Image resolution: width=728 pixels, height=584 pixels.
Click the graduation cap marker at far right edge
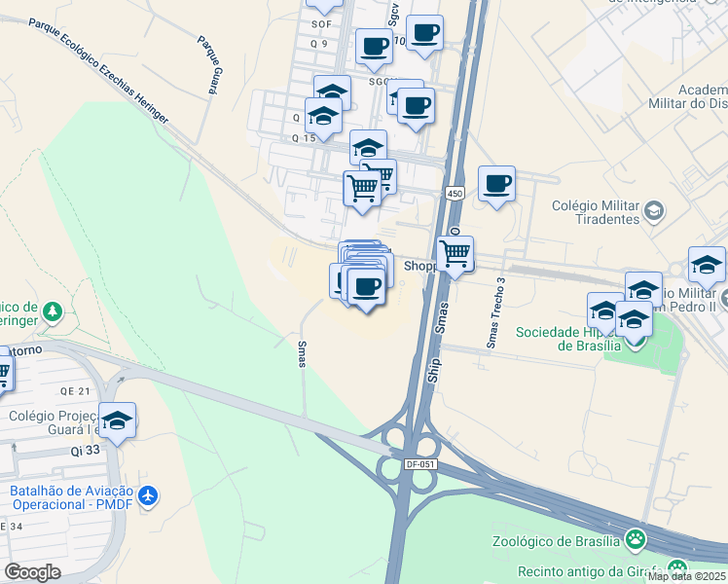click(x=707, y=266)
